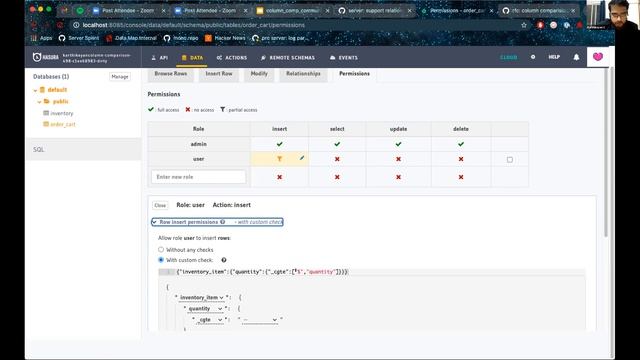Open the SQL page from the sidebar
This screenshot has width=640, height=360.
pos(84,149)
